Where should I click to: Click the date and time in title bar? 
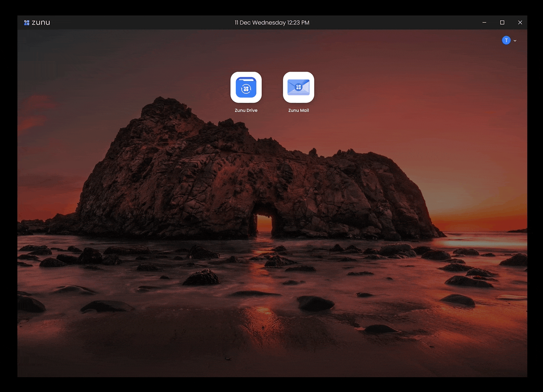tap(272, 22)
